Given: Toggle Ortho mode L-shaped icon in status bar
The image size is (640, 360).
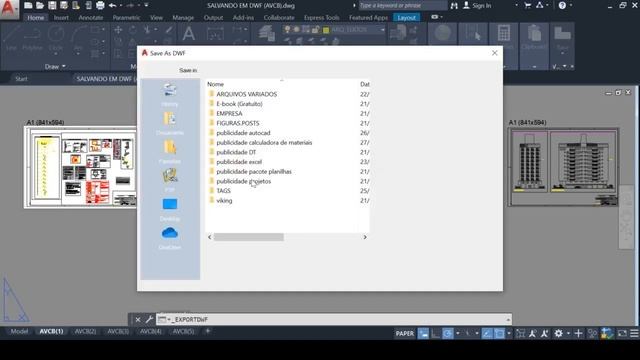Looking at the screenshot, I should pyautogui.click(x=436, y=333).
